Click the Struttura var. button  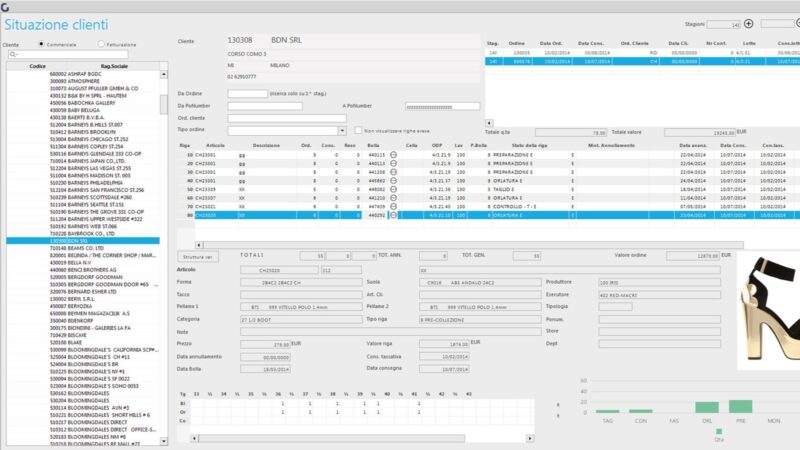[x=198, y=257]
